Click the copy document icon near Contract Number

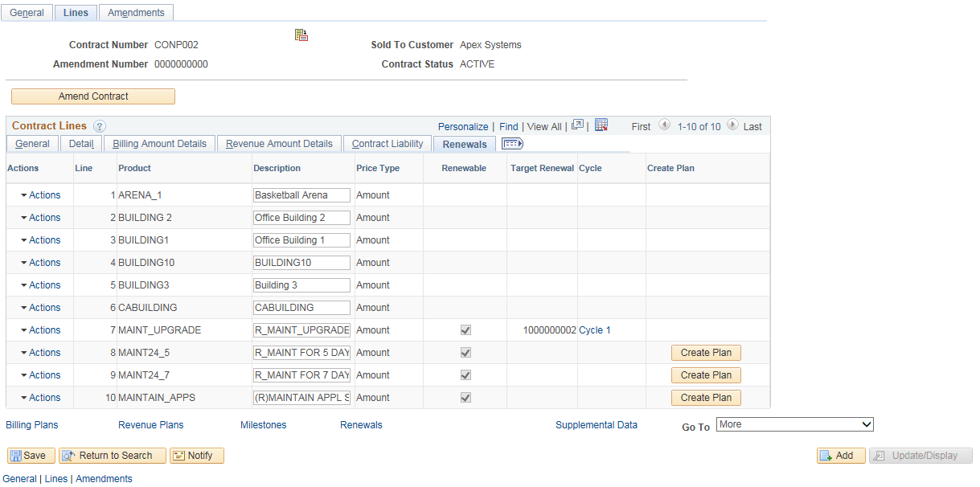[301, 35]
